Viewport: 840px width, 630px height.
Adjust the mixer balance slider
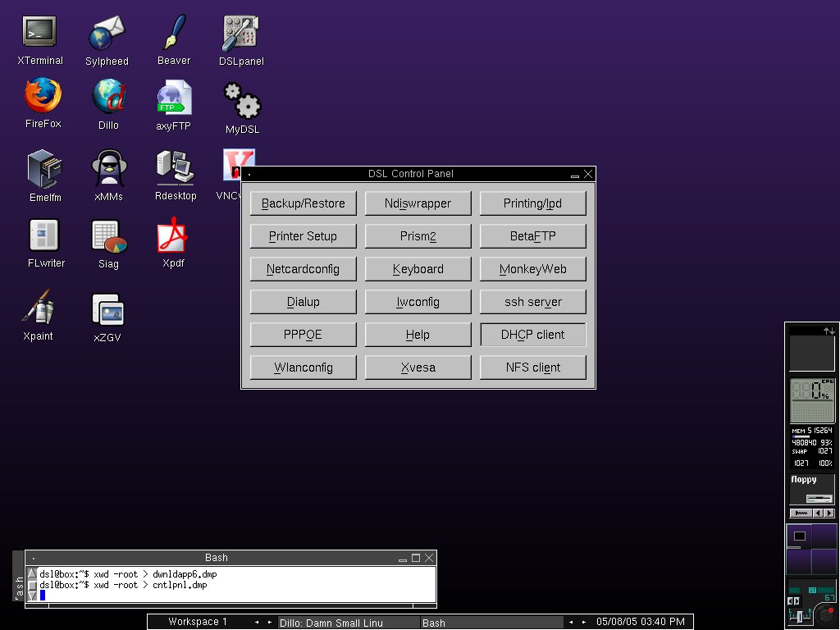point(800,617)
